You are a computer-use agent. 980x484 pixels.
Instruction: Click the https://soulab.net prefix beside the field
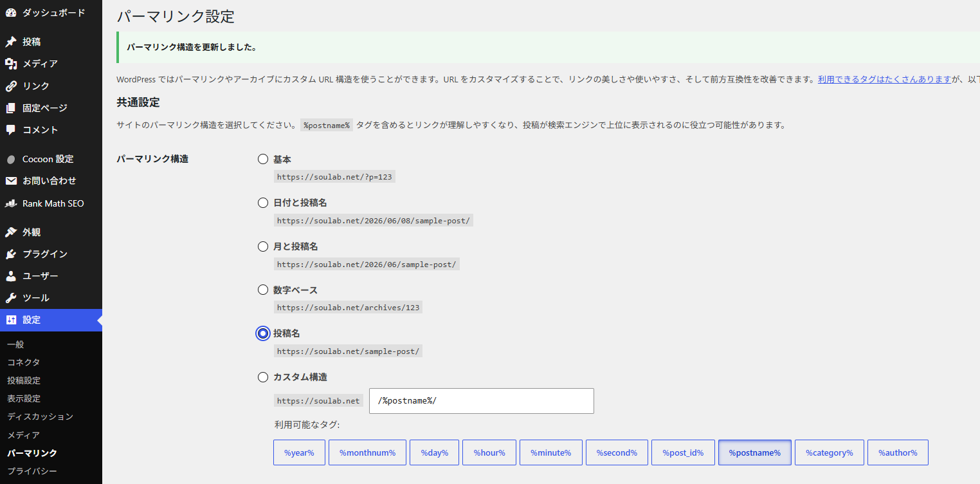point(318,401)
